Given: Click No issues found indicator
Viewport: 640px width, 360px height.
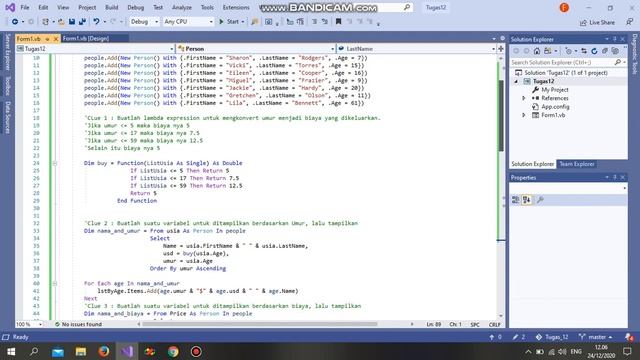Looking at the screenshot, I should pyautogui.click(x=78, y=324).
